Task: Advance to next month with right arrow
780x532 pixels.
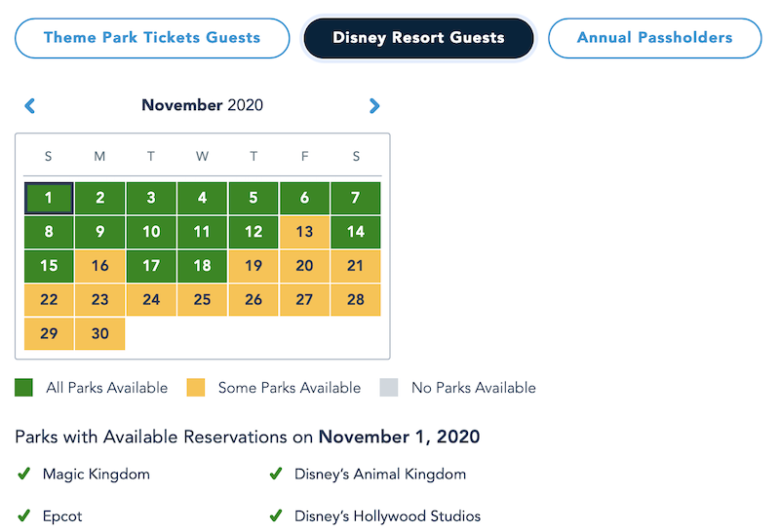Action: click(x=374, y=106)
